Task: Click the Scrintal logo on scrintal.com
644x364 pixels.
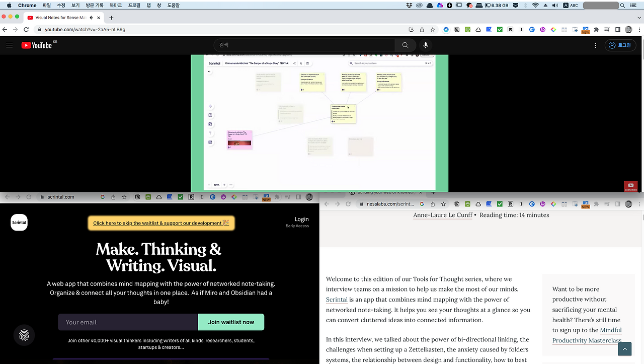Action: pyautogui.click(x=19, y=223)
